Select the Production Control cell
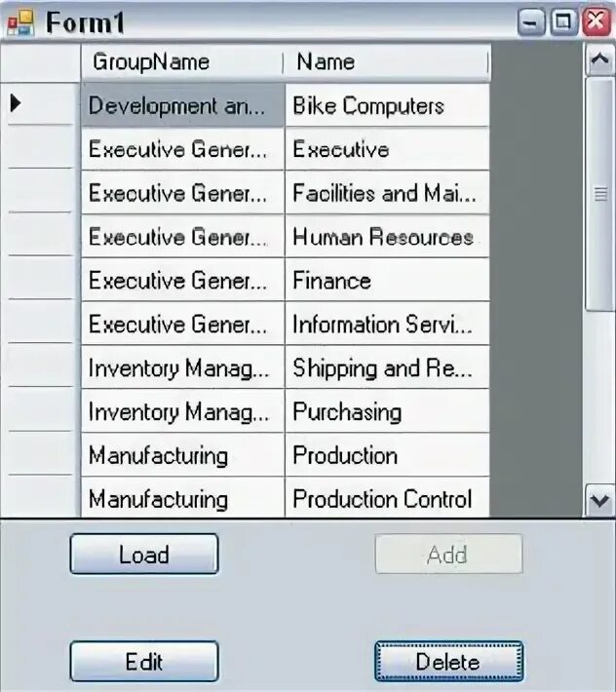Viewport: 616px width, 692px height. coord(386,499)
